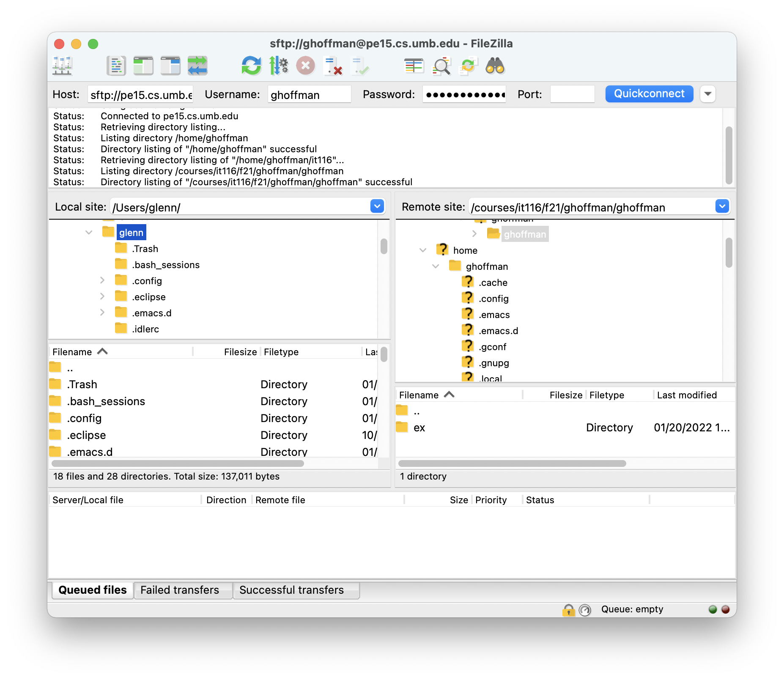The width and height of the screenshot is (784, 680).
Task: Click the local file list horizontal scrollbar
Action: point(178,463)
